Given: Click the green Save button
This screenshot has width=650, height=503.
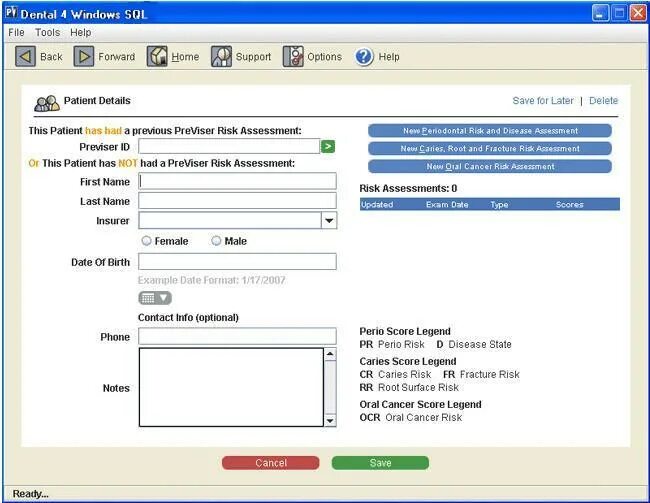Looking at the screenshot, I should click(380, 463).
